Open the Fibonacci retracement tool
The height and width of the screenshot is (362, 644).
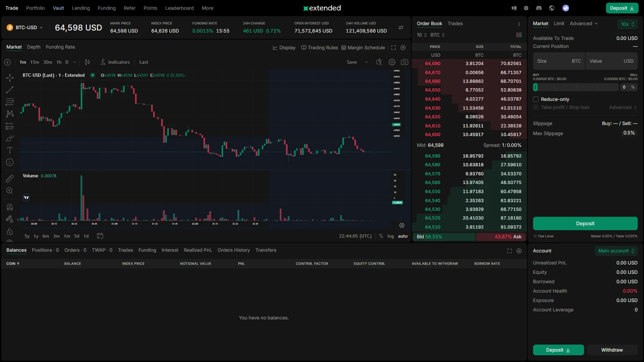click(x=10, y=102)
